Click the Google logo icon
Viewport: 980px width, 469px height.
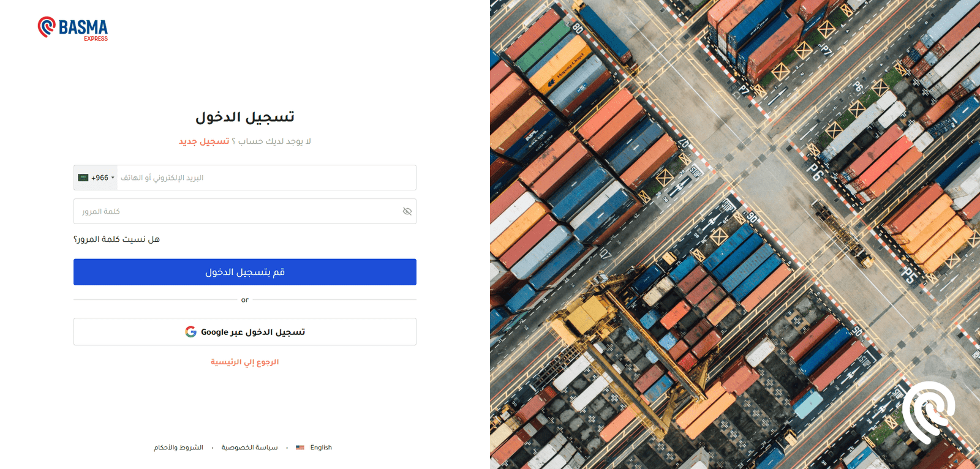tap(190, 332)
